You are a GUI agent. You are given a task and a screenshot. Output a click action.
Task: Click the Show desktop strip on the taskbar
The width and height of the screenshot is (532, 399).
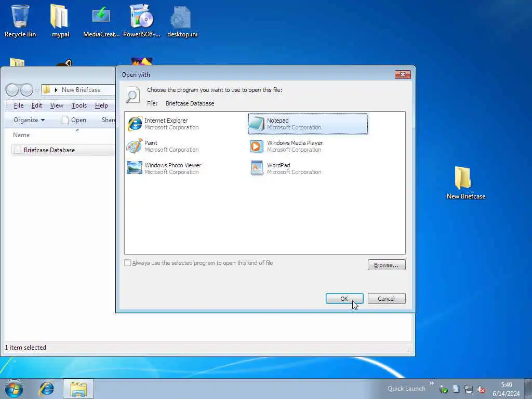528,389
